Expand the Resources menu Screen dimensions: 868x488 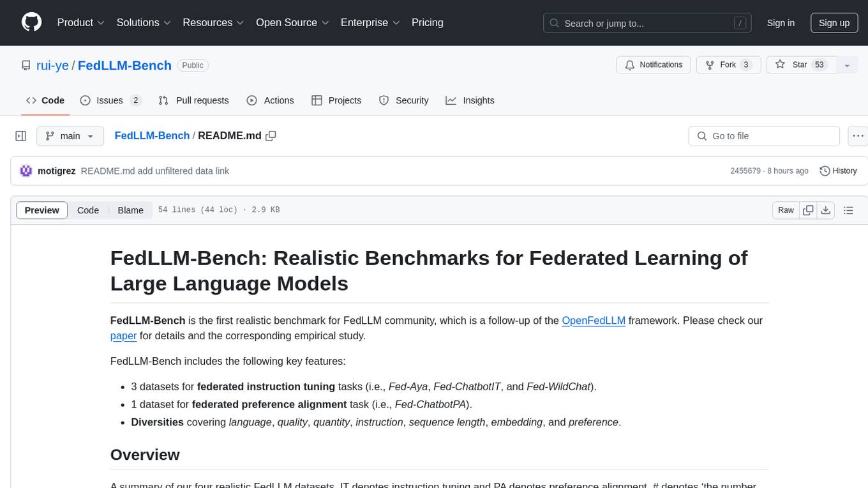(213, 22)
